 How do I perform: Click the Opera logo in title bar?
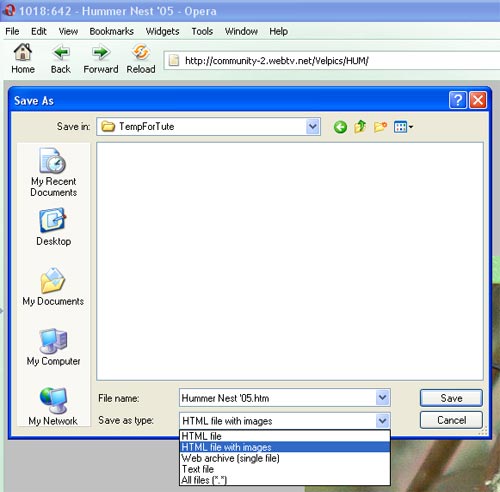point(9,10)
